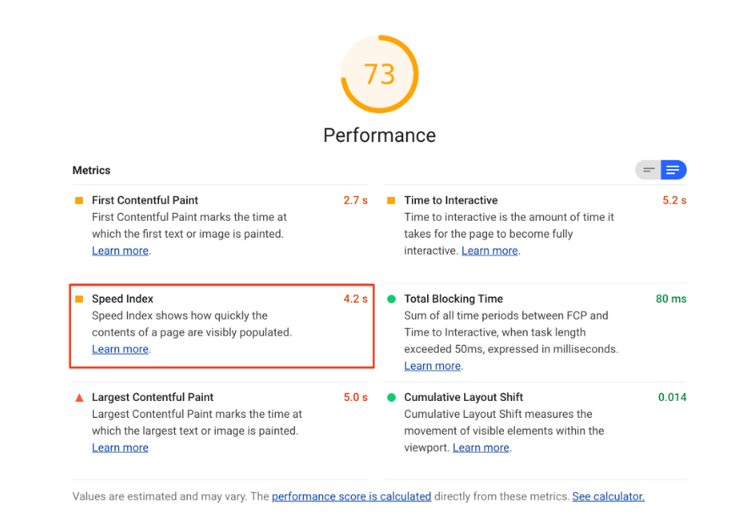This screenshot has height=532, width=756.
Task: Click the red triangle beside Largest Contentful Paint
Action: pyautogui.click(x=79, y=398)
